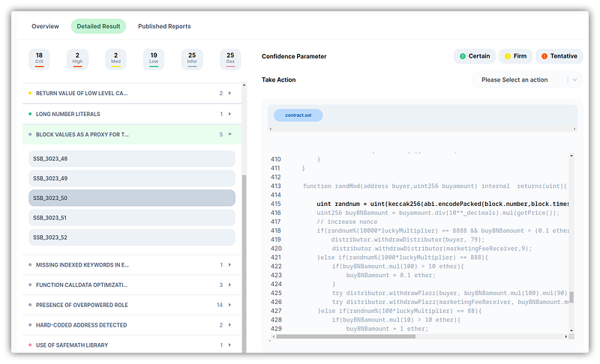Toggle the Certain confidence filter
Image resolution: width=600 pixels, height=364 pixels.
[x=473, y=56]
